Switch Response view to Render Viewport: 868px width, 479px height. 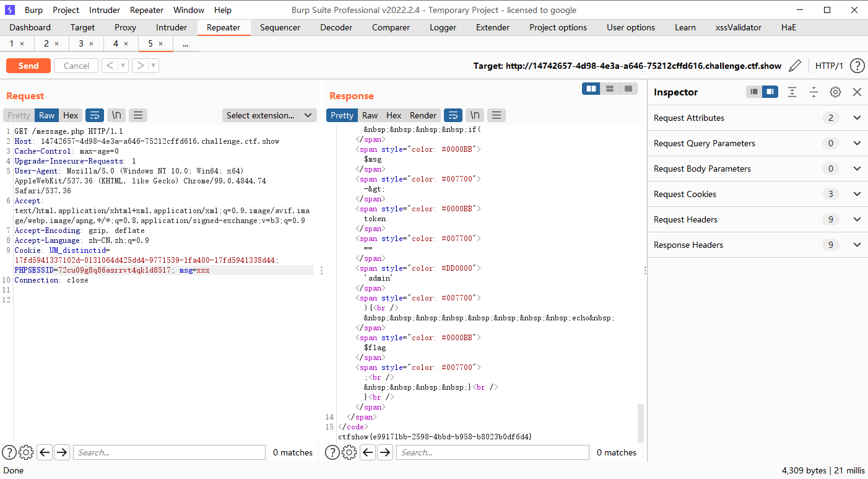[x=423, y=115]
